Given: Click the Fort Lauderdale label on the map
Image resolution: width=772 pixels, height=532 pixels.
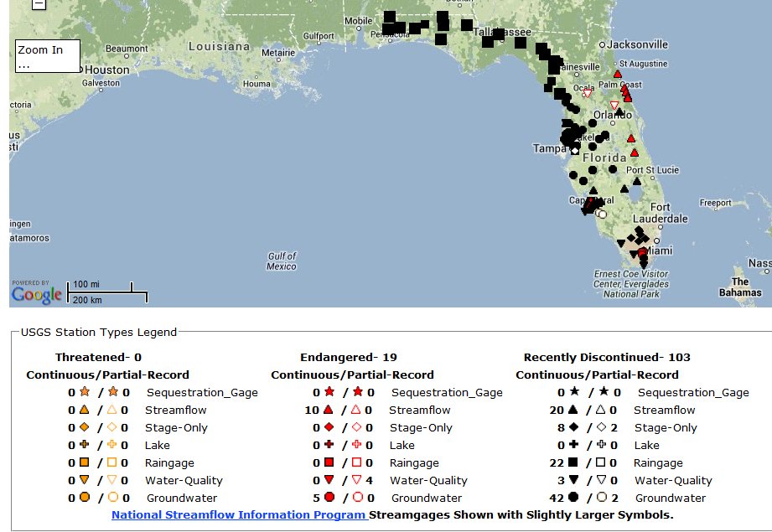Looking at the screenshot, I should coord(661,213).
